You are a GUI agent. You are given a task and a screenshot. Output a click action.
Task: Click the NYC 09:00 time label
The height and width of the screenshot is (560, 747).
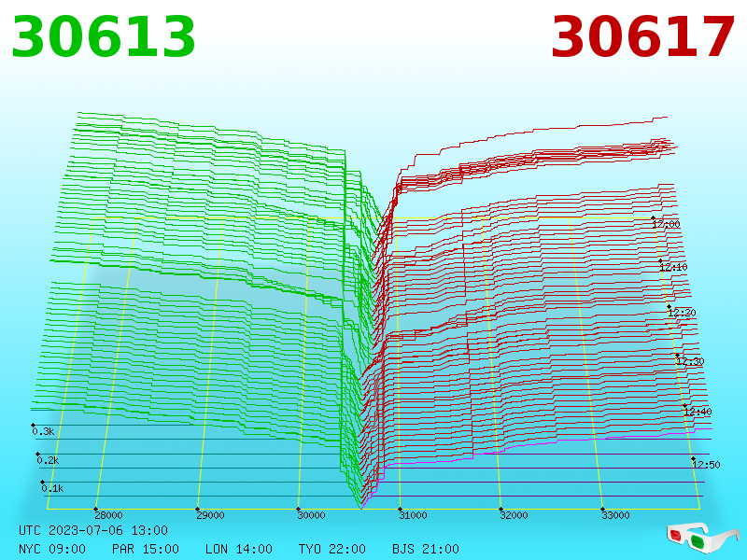tap(52, 549)
